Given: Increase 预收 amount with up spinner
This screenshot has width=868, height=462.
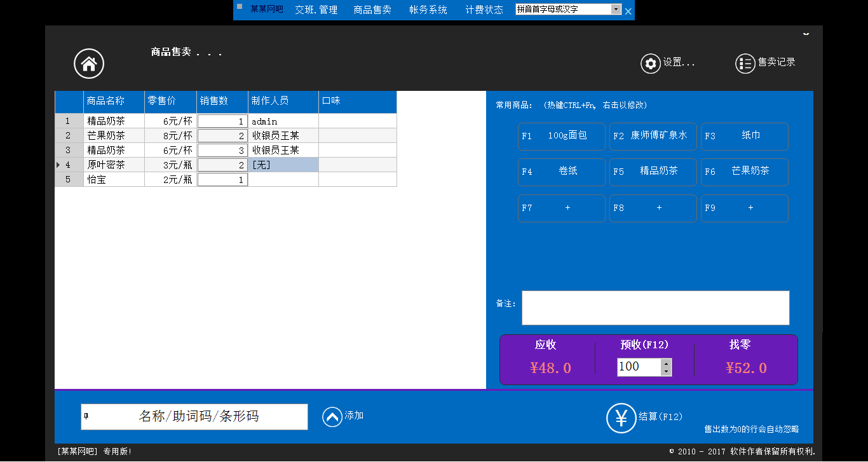Looking at the screenshot, I should tap(666, 363).
